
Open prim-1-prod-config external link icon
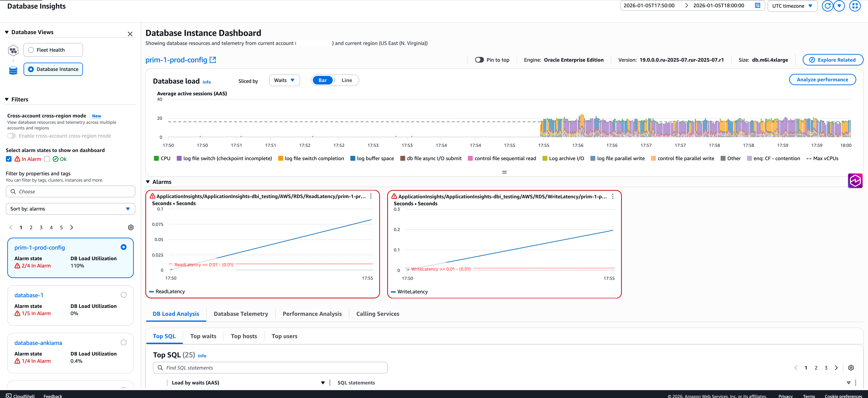coord(213,60)
